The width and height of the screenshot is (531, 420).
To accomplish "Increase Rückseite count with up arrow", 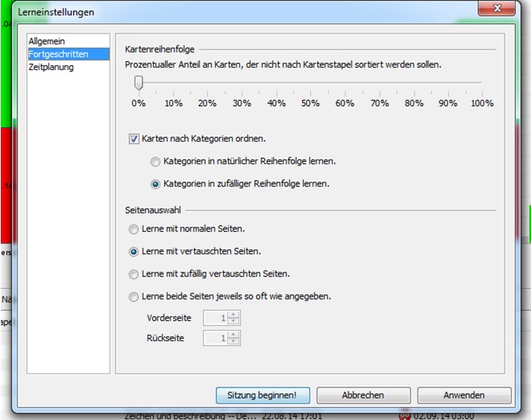I will tap(234, 335).
